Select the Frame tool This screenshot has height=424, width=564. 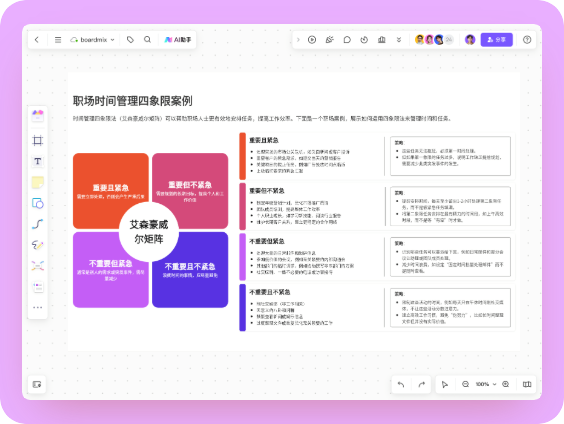click(38, 140)
